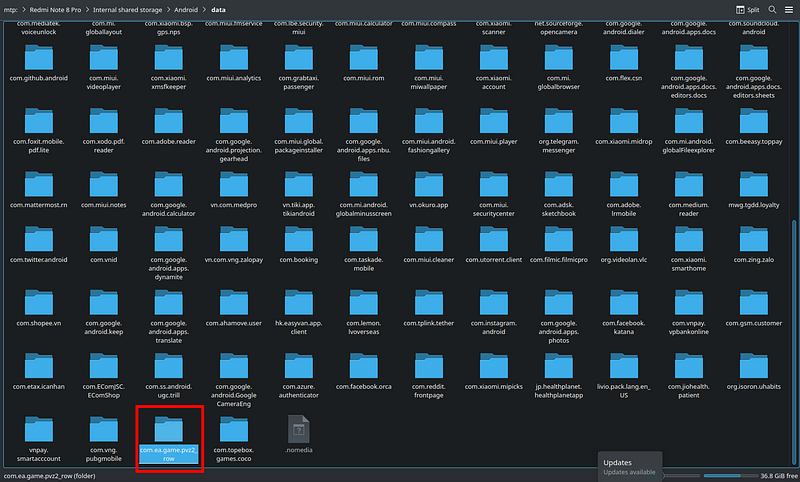
Task: Select the vn.okuro.app folder
Action: click(429, 190)
